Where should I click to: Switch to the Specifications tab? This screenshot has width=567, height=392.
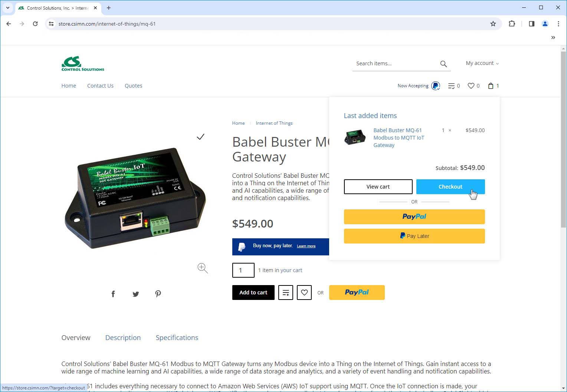click(x=177, y=337)
